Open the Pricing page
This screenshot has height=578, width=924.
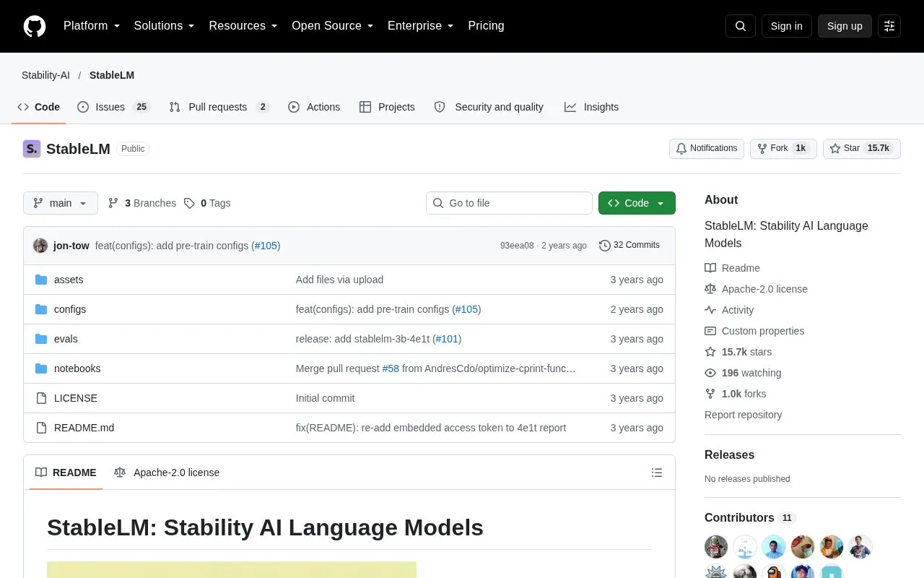pyautogui.click(x=486, y=26)
